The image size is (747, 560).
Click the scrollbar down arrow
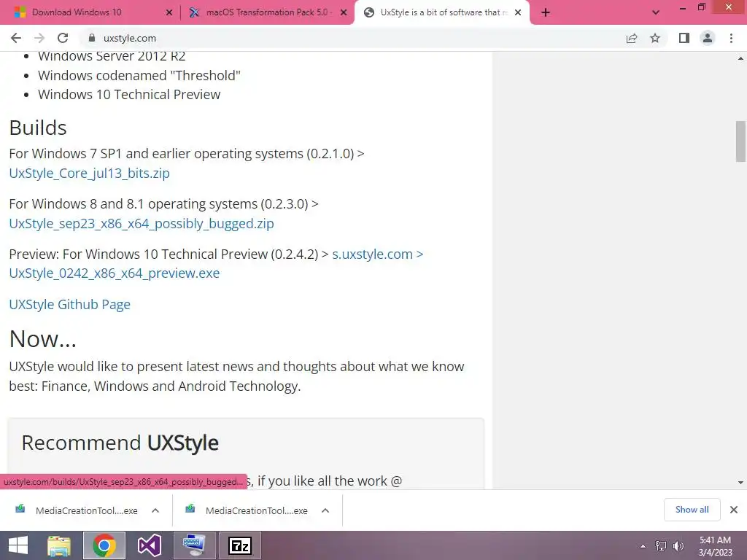click(740, 483)
